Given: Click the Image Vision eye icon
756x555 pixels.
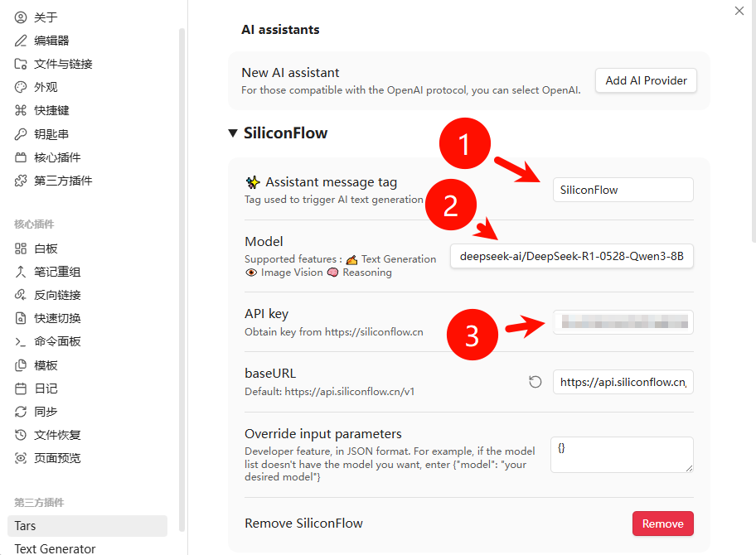Looking at the screenshot, I should click(x=250, y=273).
